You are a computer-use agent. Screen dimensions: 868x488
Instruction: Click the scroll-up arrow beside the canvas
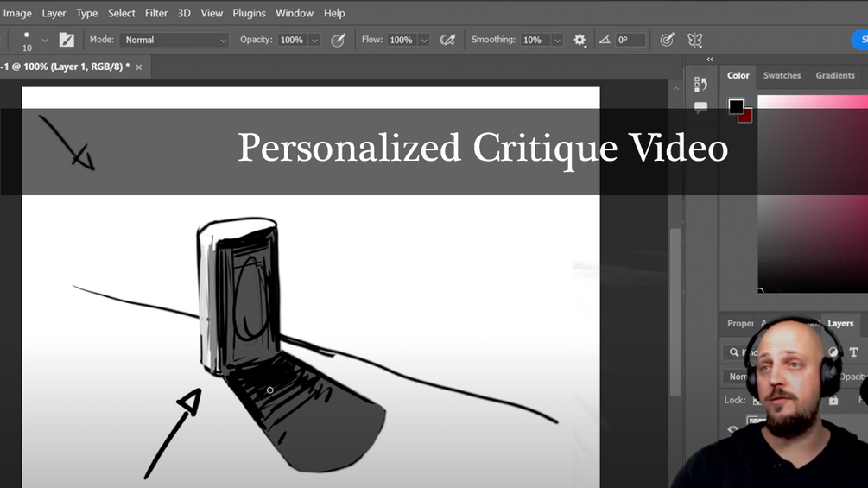pyautogui.click(x=676, y=88)
